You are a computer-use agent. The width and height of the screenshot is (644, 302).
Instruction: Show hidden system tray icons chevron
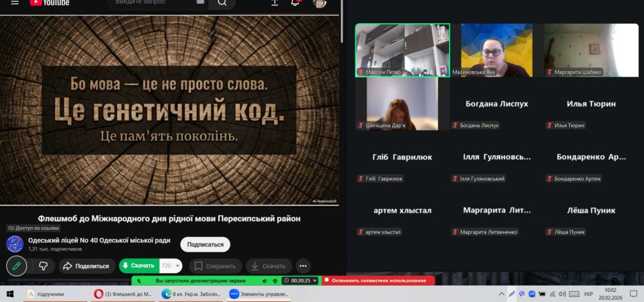click(501, 294)
